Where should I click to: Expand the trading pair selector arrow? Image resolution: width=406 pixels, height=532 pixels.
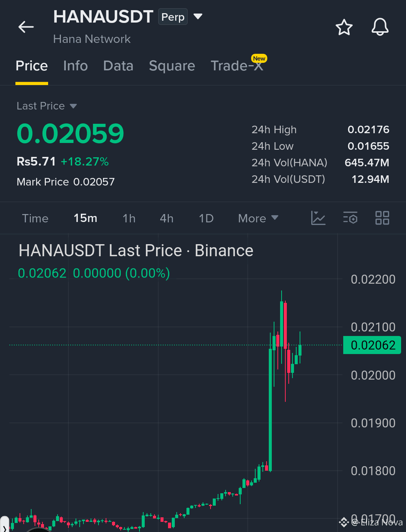(198, 17)
